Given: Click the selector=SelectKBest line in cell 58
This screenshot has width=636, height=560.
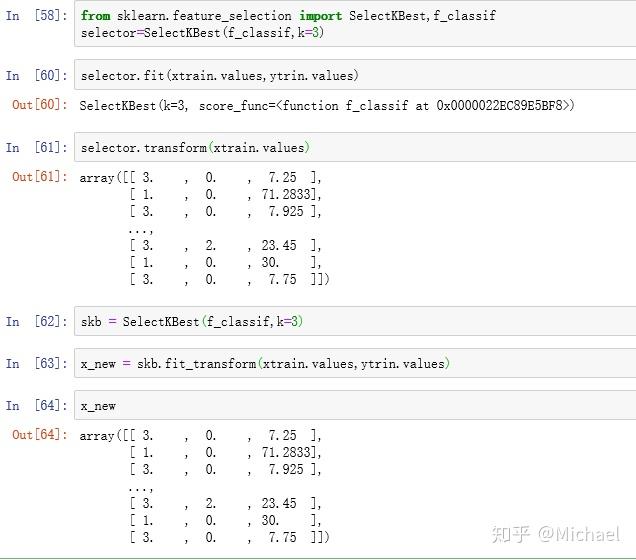Looking at the screenshot, I should pyautogui.click(x=203, y=33).
